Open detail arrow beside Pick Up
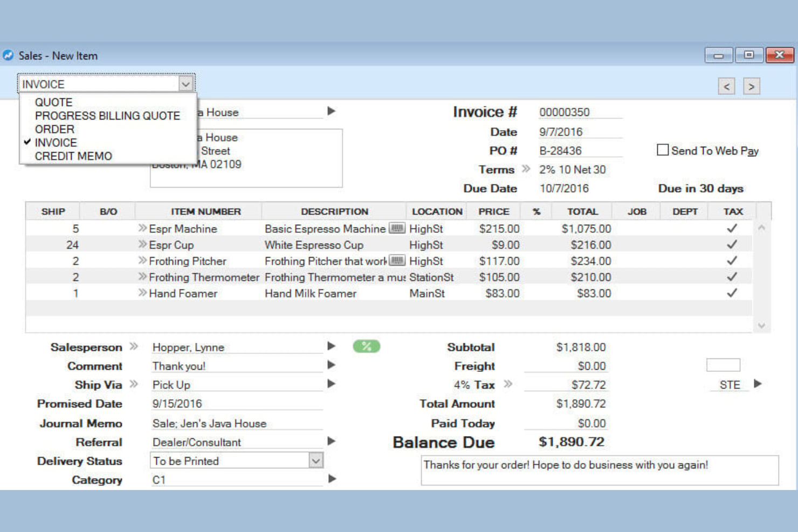 point(332,384)
